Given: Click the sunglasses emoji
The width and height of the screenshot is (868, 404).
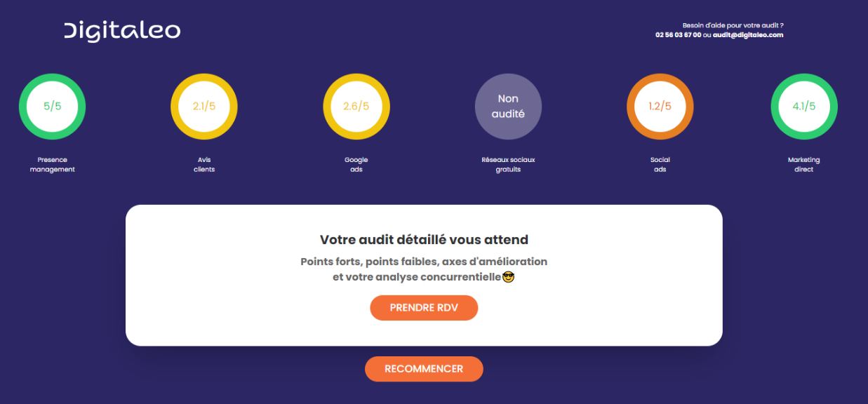Looking at the screenshot, I should point(509,277).
